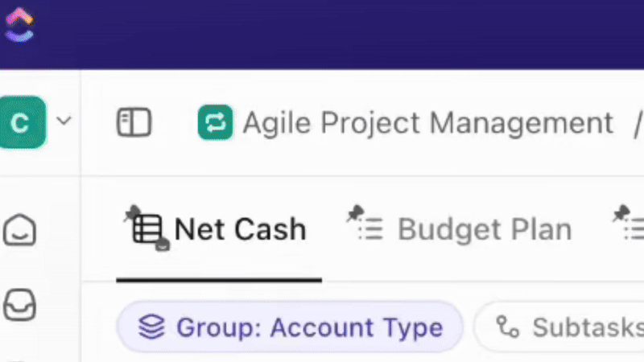Click the Budget Plan list view icon
The width and height of the screenshot is (644, 362).
[371, 229]
